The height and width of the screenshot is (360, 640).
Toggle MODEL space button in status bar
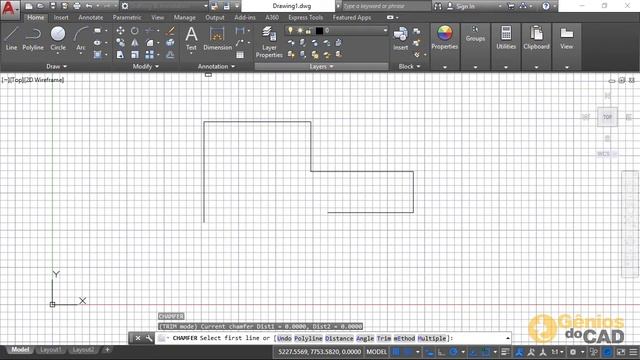(376, 352)
